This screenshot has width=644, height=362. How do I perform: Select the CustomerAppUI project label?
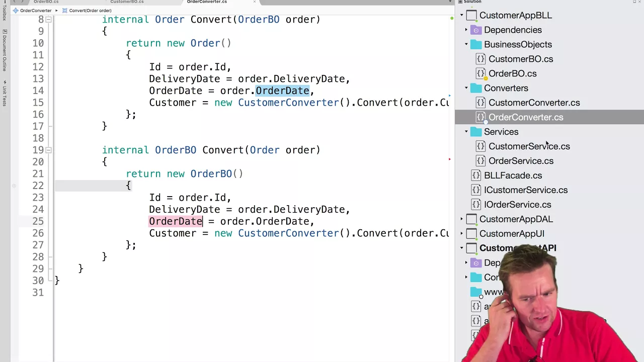pyautogui.click(x=512, y=234)
